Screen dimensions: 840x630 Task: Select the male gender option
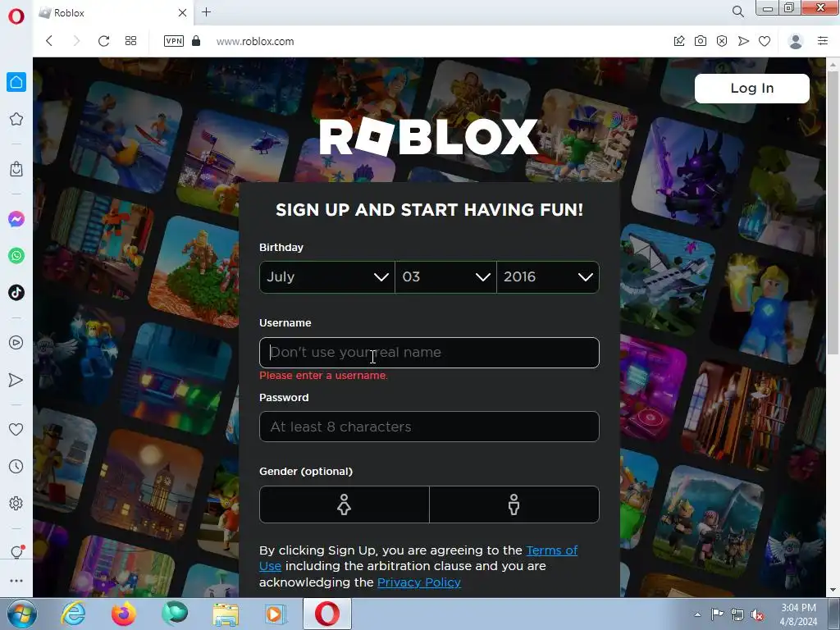(x=514, y=504)
